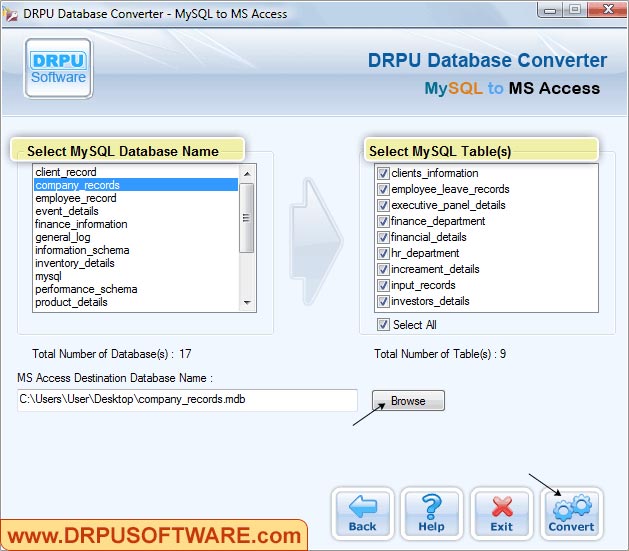The width and height of the screenshot is (629, 551).
Task: Click the app icon in the title bar
Action: pos(10,14)
